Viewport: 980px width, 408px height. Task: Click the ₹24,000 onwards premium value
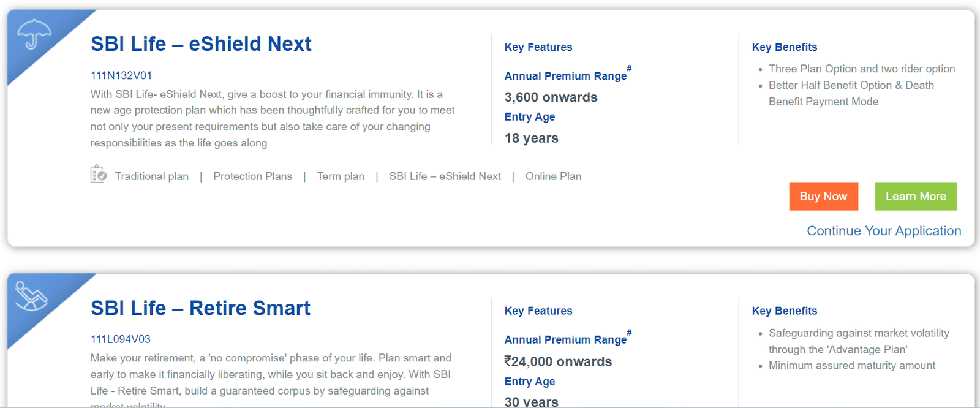pyautogui.click(x=558, y=361)
